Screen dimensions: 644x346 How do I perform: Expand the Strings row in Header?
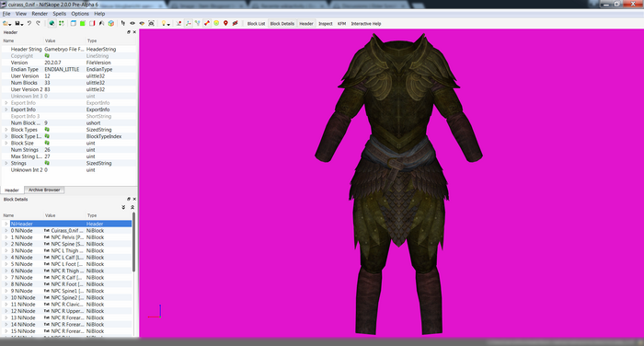pyautogui.click(x=6, y=163)
